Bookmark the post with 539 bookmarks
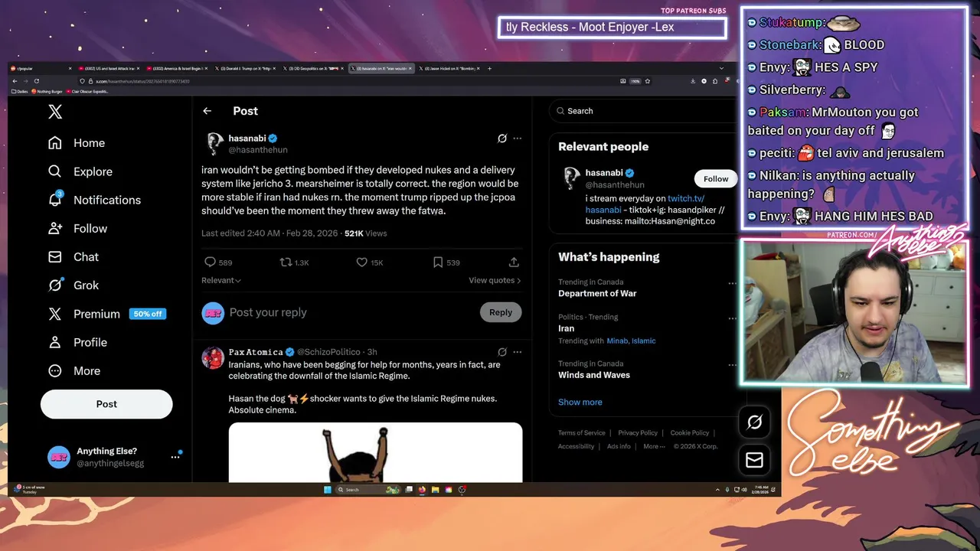Screen dimensions: 980x551 tap(438, 262)
